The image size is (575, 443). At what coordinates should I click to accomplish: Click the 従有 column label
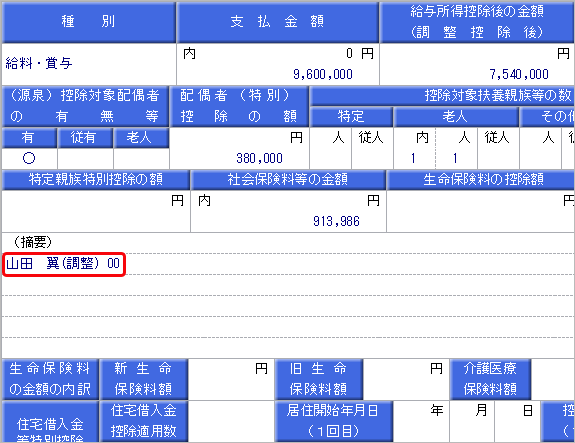pos(85,138)
